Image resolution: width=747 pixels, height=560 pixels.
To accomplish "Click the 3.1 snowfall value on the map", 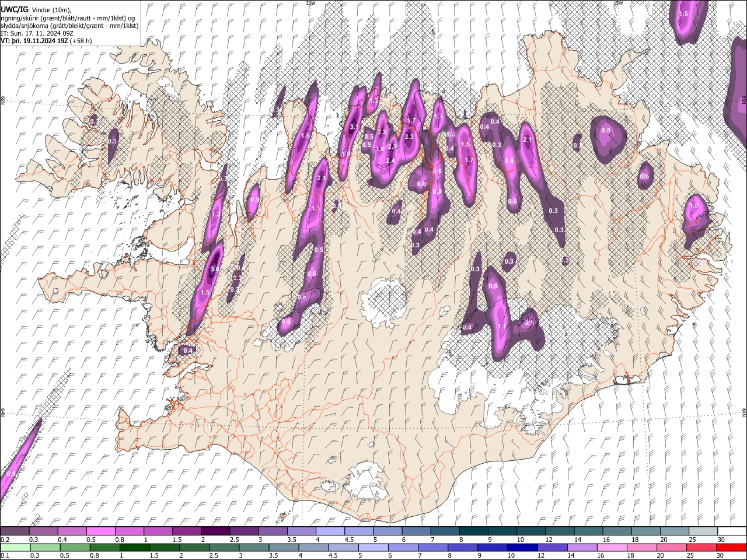I will point(353,127).
